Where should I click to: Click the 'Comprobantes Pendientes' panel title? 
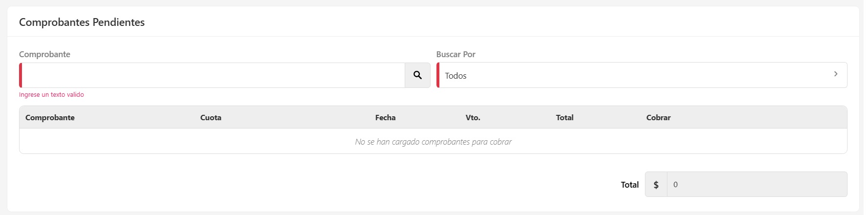(x=82, y=22)
